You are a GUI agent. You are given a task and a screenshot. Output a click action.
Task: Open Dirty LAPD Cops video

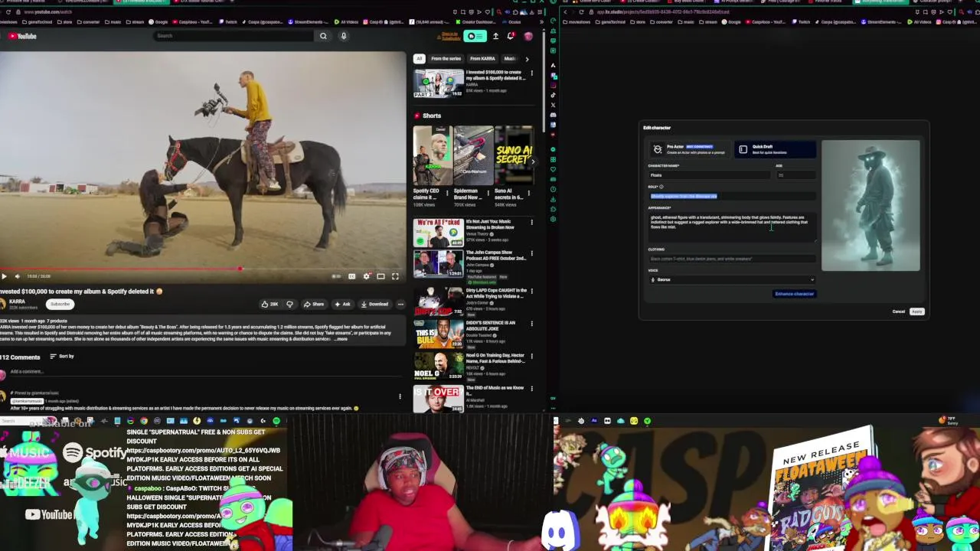coord(438,302)
